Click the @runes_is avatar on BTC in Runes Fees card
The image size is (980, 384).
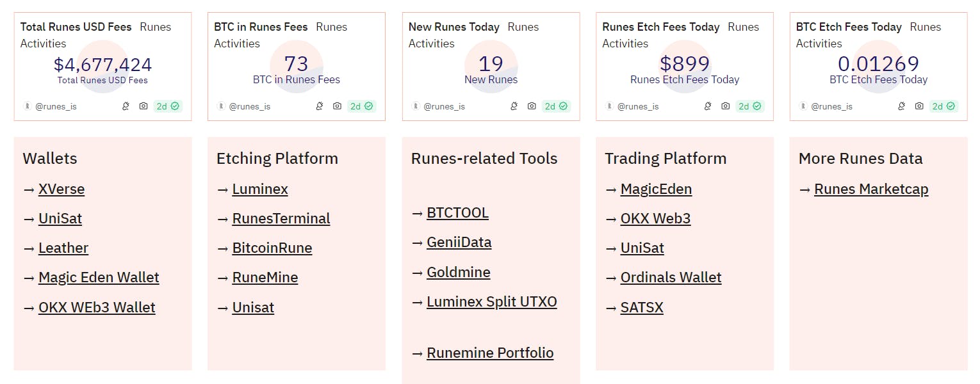[x=221, y=106]
